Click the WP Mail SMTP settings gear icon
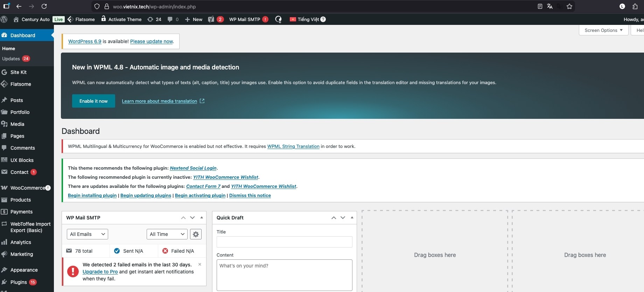 click(x=196, y=234)
